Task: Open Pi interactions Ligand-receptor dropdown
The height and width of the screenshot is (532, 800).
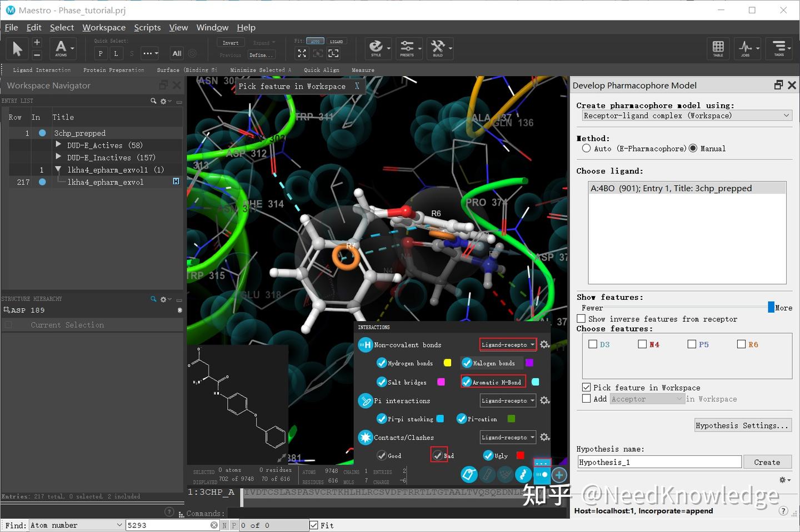Action: [508, 400]
